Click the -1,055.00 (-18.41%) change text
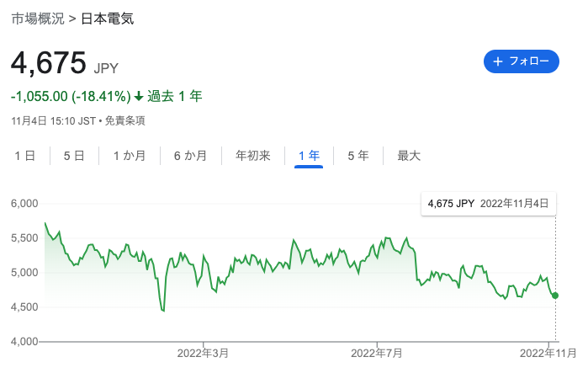Image resolution: width=588 pixels, height=373 pixels. (71, 97)
